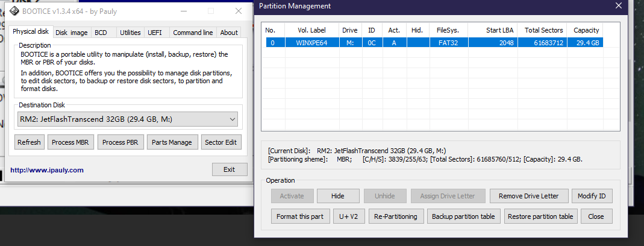Close the BOOTICE window
This screenshot has width=644, height=246.
pos(238,11)
